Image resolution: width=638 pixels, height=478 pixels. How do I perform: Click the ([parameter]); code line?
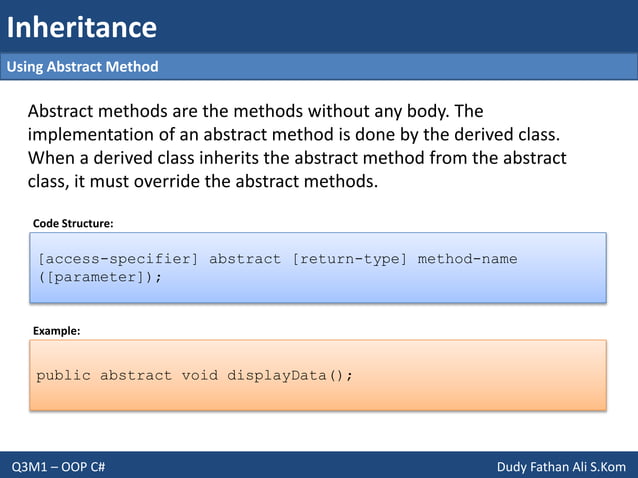100,277
